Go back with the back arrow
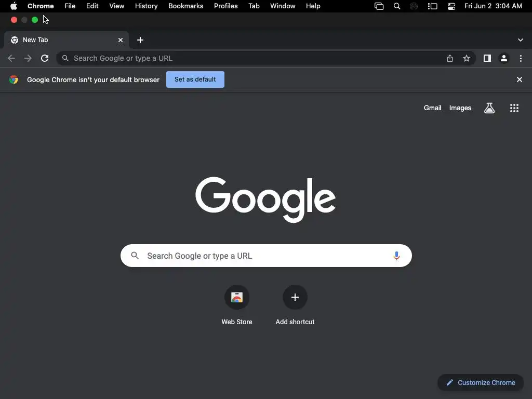The height and width of the screenshot is (399, 532). 11,58
